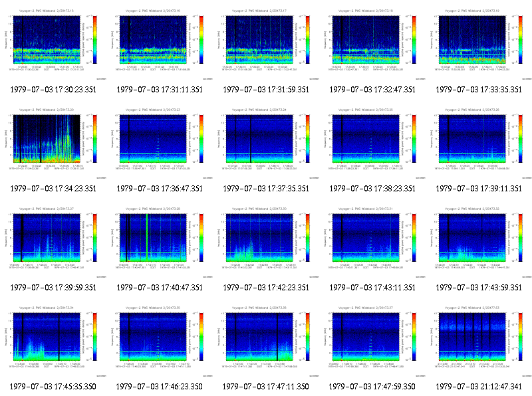
Task: Click caption text 1979-07-03 17:47:59.350
Action: [x=372, y=387]
